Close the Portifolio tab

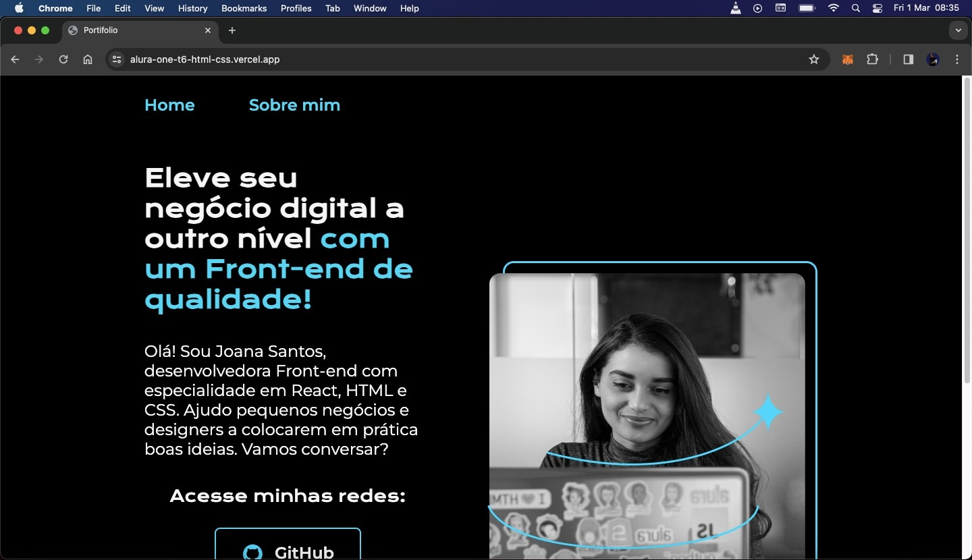coord(208,30)
